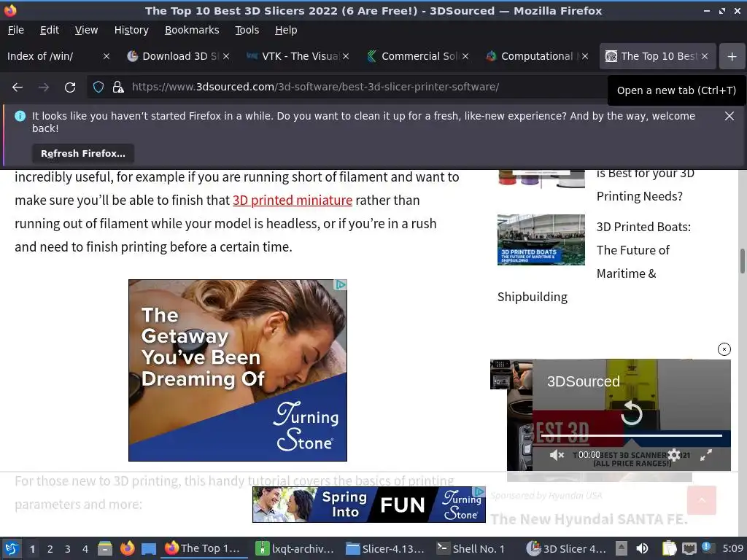Click the forward navigation arrow

pos(44,87)
